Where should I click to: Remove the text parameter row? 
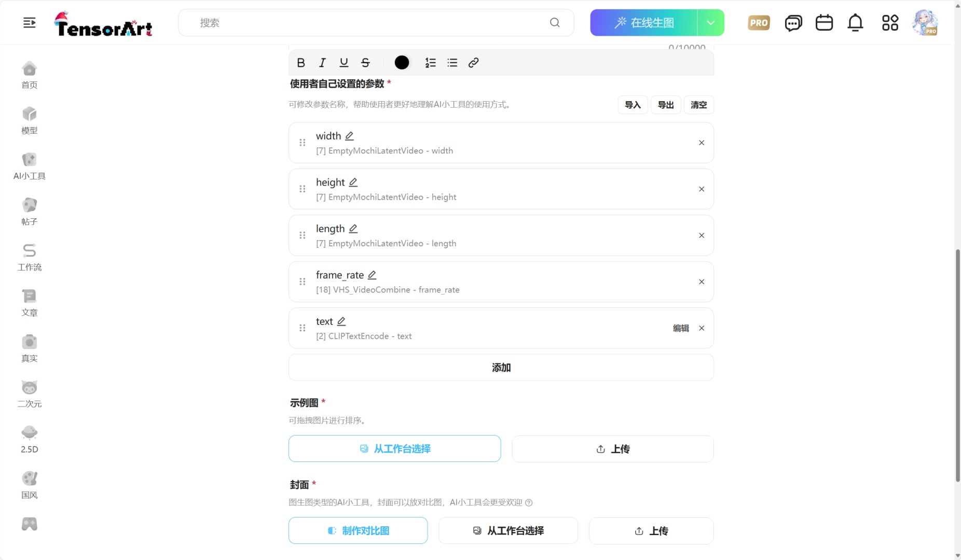(702, 328)
